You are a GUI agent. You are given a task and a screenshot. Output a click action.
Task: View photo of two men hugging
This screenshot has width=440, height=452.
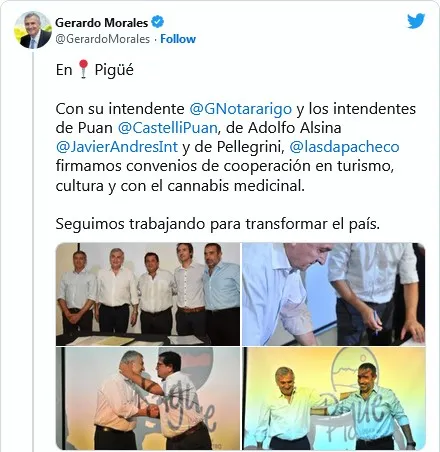tap(148, 398)
